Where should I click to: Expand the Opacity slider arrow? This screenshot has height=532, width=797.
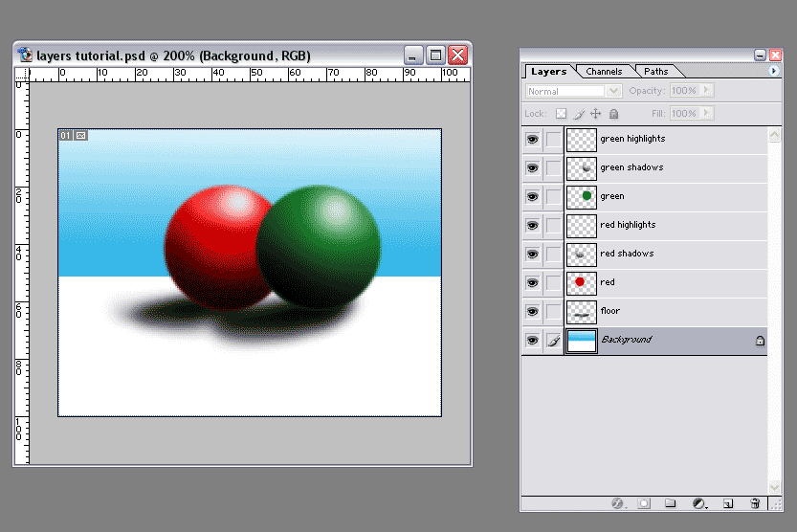coord(707,91)
